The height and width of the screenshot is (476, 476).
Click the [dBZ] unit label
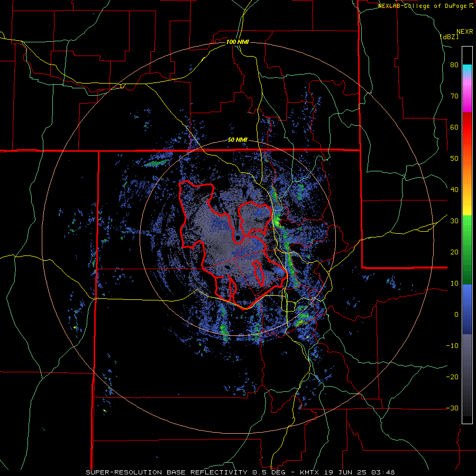click(x=449, y=36)
